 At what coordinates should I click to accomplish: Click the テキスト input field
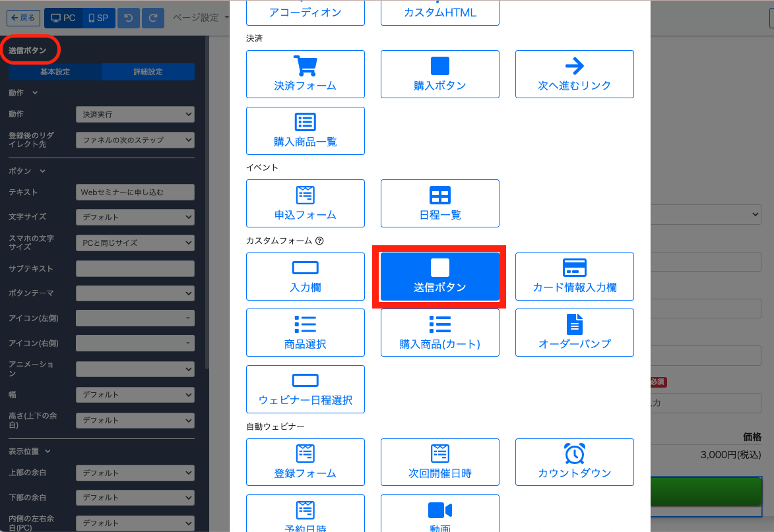(x=135, y=192)
